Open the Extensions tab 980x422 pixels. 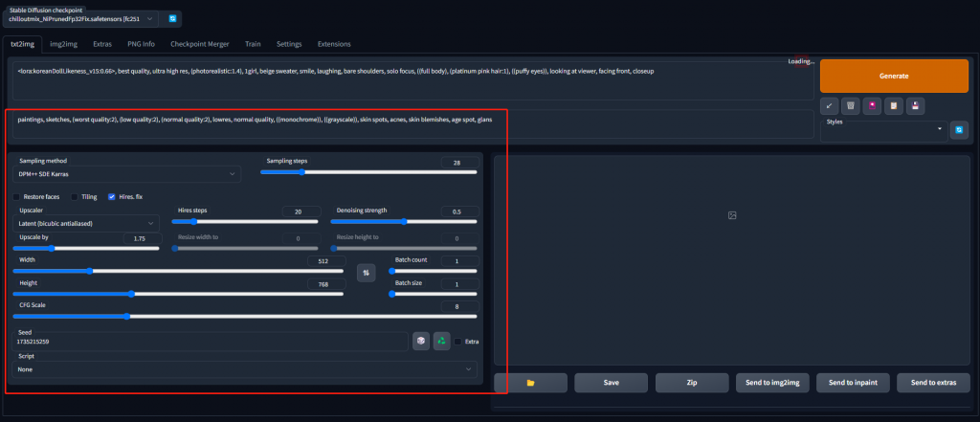click(x=334, y=44)
